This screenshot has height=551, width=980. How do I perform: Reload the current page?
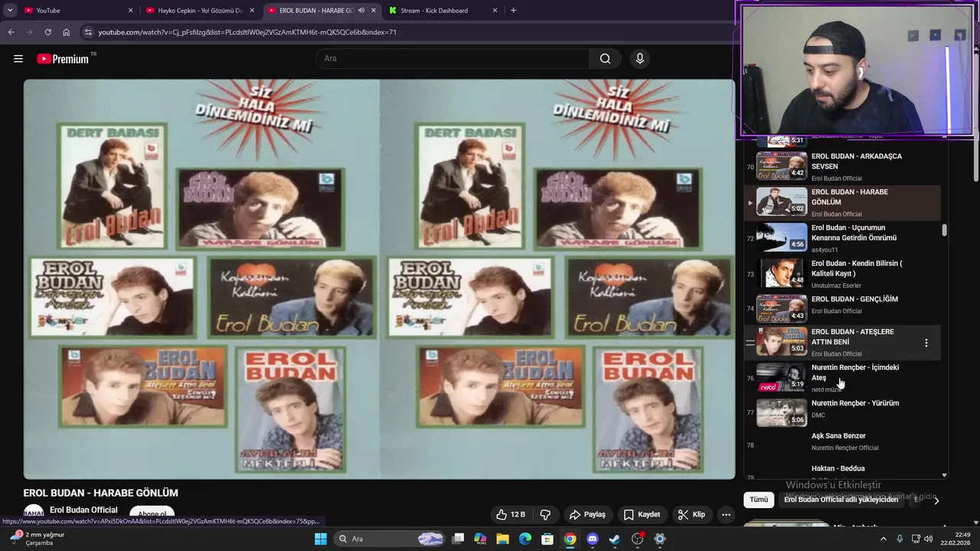point(47,32)
